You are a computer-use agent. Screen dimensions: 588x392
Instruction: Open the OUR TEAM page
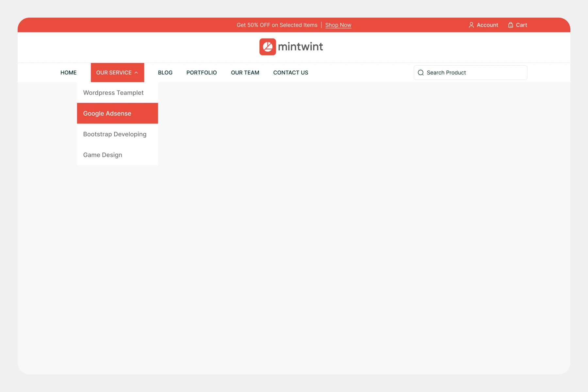point(245,73)
